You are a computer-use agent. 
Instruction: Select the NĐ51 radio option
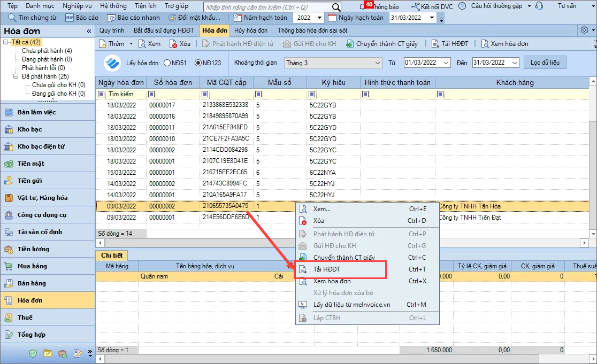[x=167, y=63]
